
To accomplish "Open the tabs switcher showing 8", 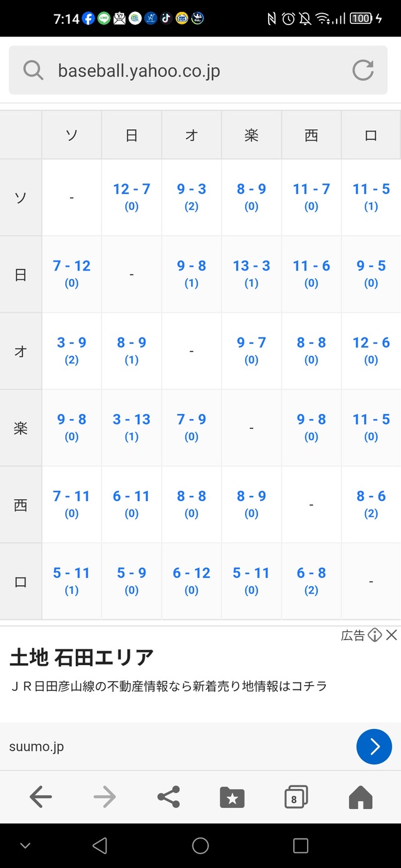I will coord(296,797).
